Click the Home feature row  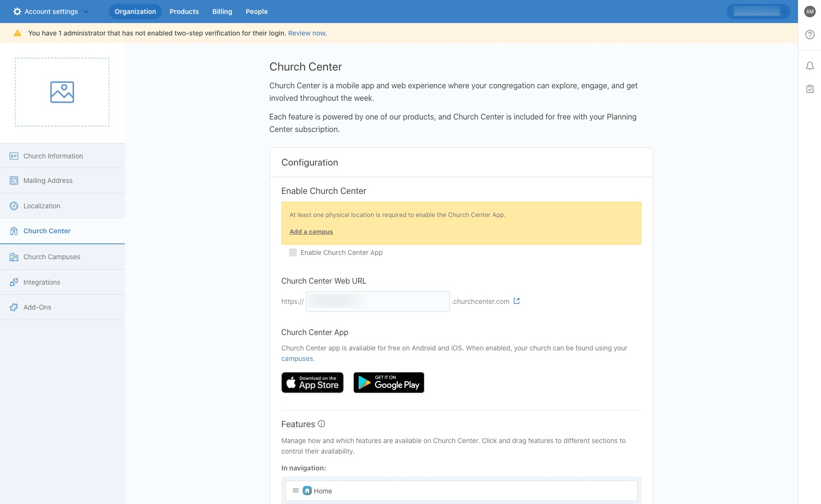click(x=461, y=491)
